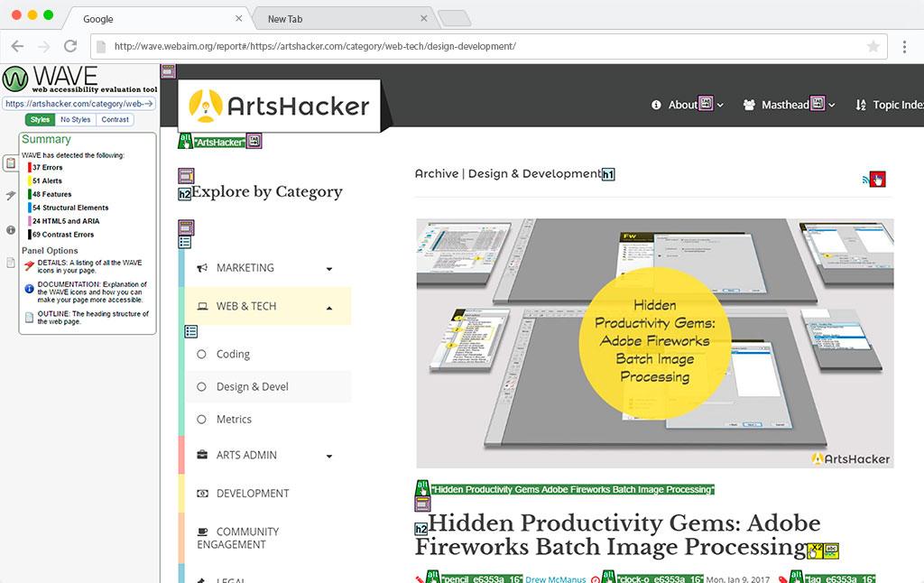Collapse the WEB & TECH category arrow
This screenshot has width=924, height=583.
tap(329, 308)
